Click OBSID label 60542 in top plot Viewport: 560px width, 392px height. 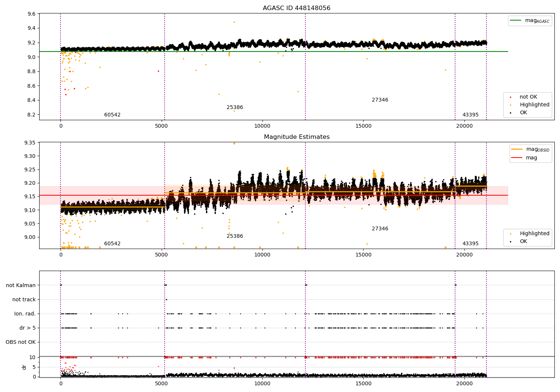point(112,115)
